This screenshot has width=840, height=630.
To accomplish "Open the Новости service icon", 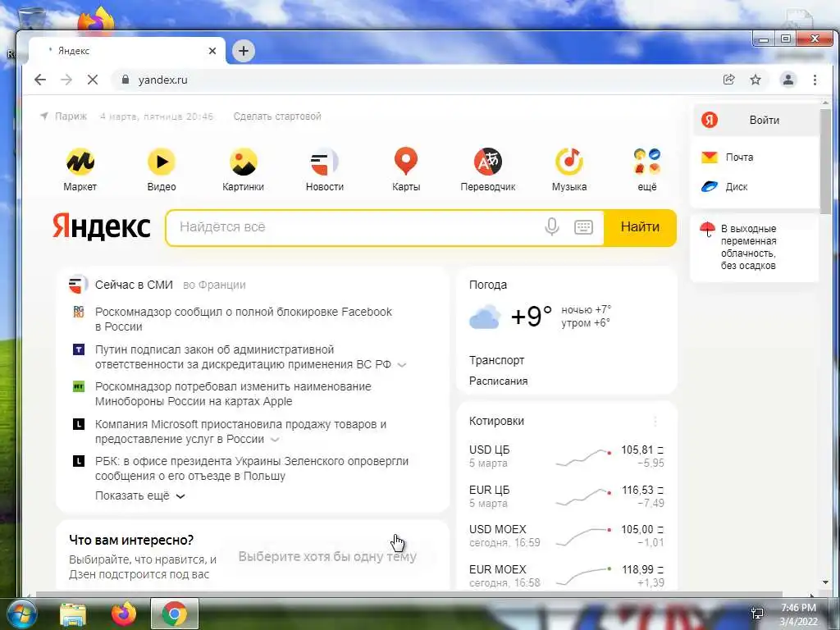I will coord(325,162).
